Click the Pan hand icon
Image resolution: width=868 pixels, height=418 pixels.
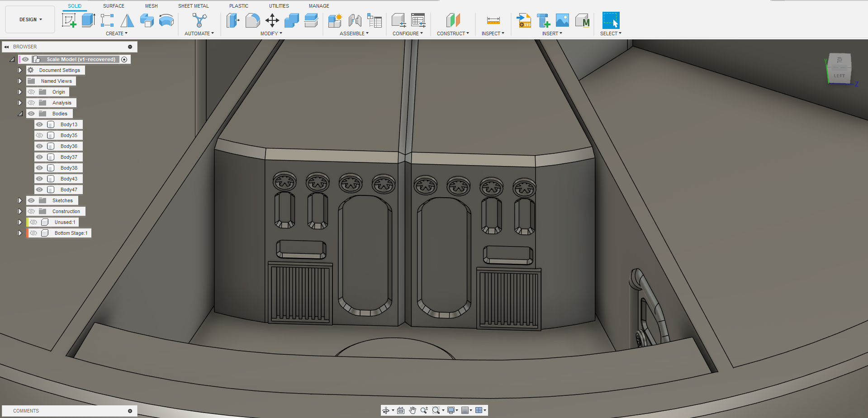[x=412, y=410]
